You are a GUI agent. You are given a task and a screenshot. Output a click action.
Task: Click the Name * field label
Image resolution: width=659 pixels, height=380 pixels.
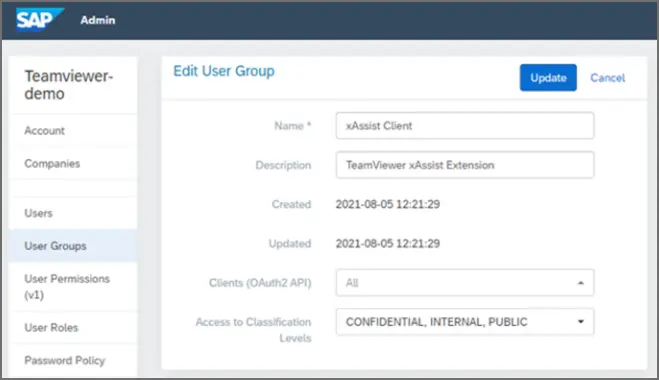point(293,126)
